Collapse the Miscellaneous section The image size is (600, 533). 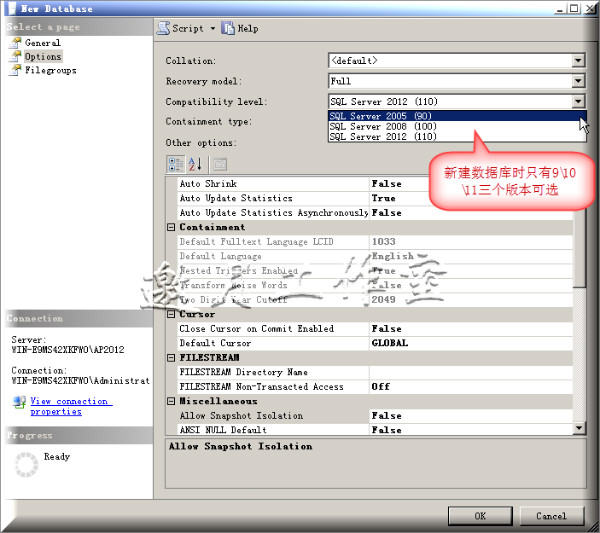coord(171,401)
